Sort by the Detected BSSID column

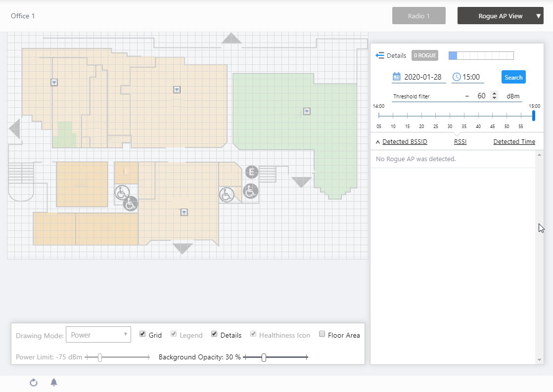404,142
